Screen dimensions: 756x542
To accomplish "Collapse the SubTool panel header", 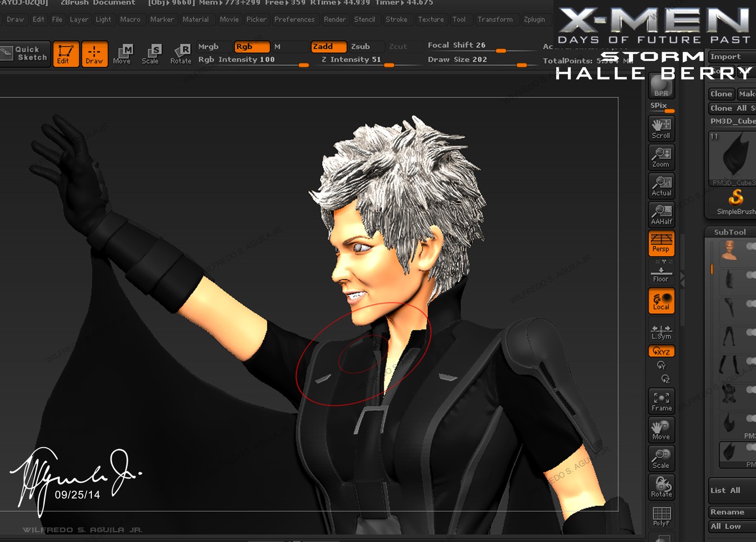I will coord(730,232).
